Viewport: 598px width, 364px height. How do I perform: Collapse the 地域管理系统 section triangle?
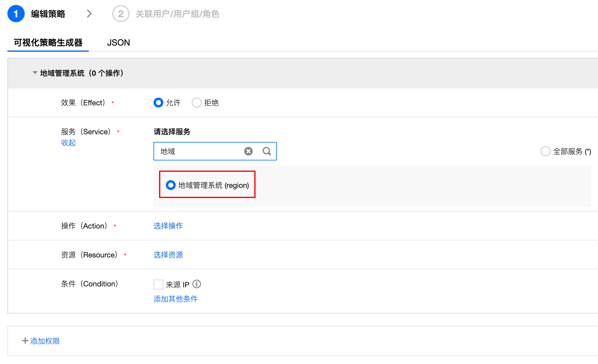click(35, 73)
